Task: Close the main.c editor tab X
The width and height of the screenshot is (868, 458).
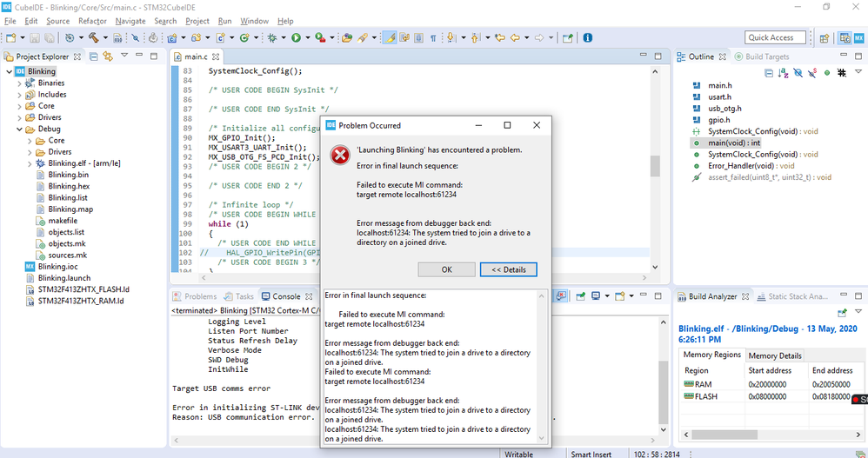Action: [216, 56]
